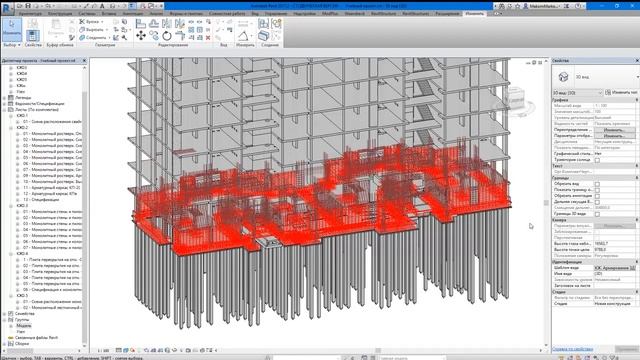640x360 pixels.
Task: Select the Align tool in the modify panel
Action: (x=140, y=24)
